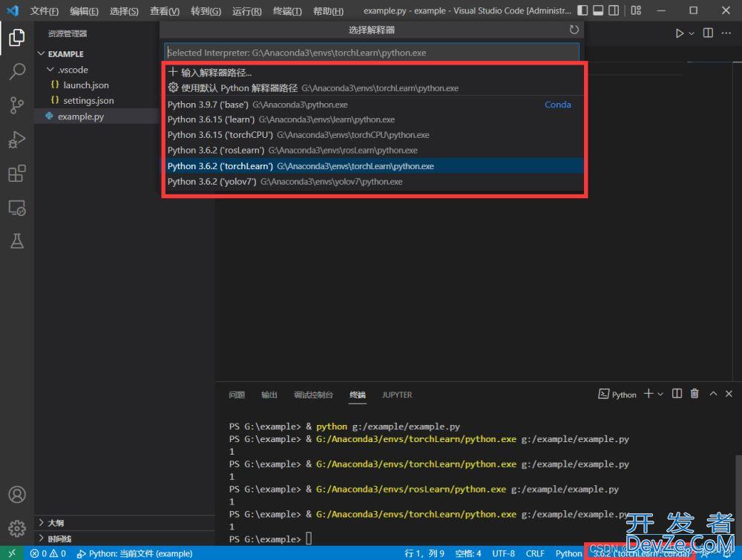The height and width of the screenshot is (560, 742).
Task: Select Python 3.6.2 ('yolov7') interpreter
Action: coord(374,182)
